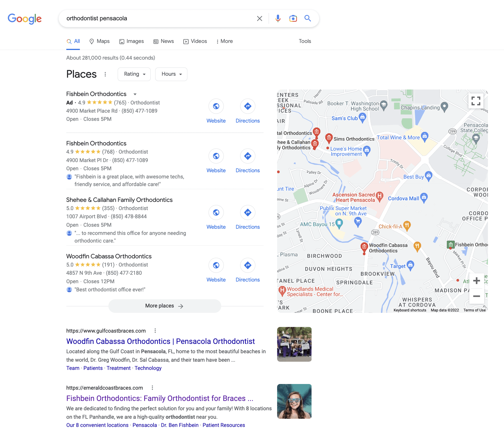Open Website icon for Shehee & Callahan Family Orthodontics
504x432 pixels.
click(216, 212)
